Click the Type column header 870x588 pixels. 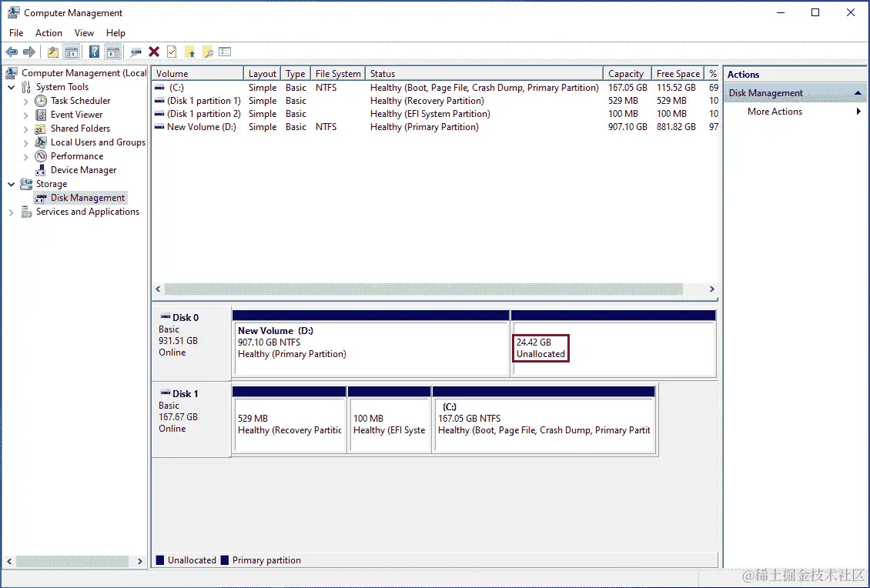296,74
